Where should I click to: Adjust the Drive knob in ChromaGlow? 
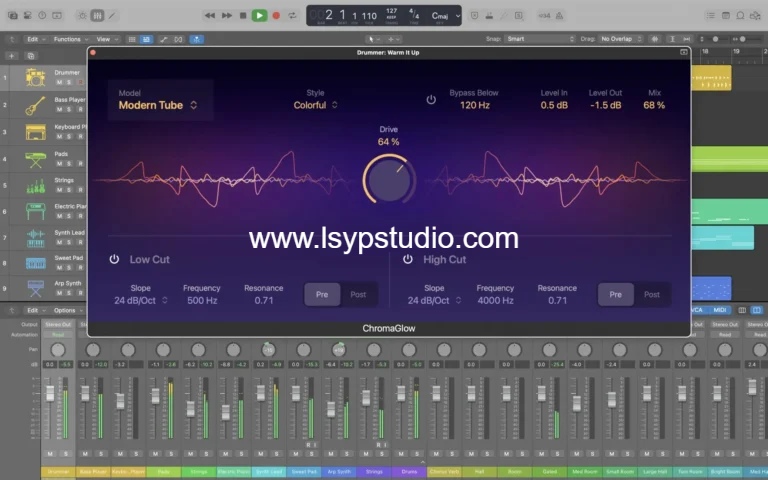click(x=389, y=179)
